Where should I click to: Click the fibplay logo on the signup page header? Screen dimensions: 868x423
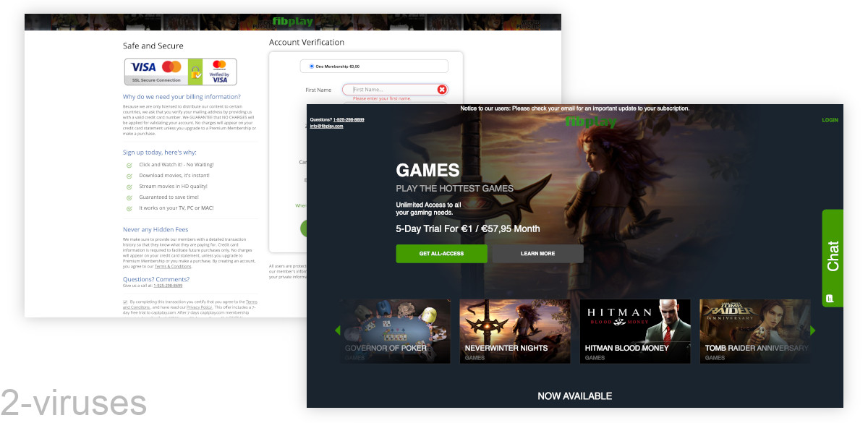tap(293, 22)
